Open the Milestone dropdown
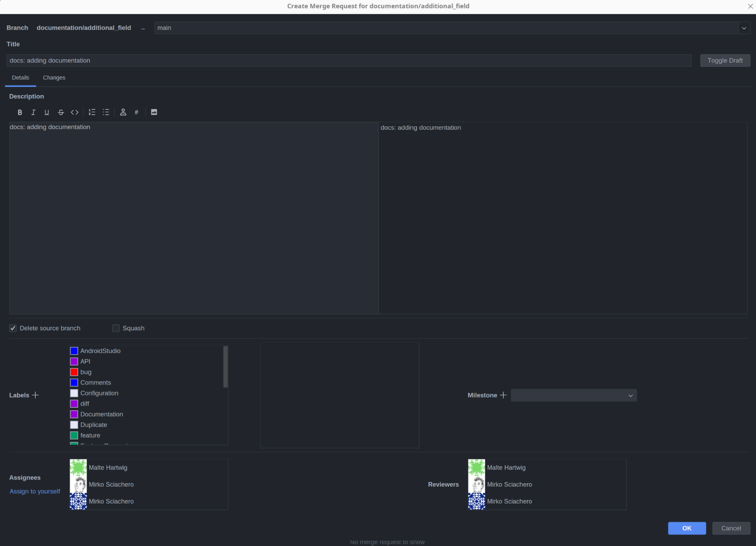The image size is (756, 546). coord(574,395)
